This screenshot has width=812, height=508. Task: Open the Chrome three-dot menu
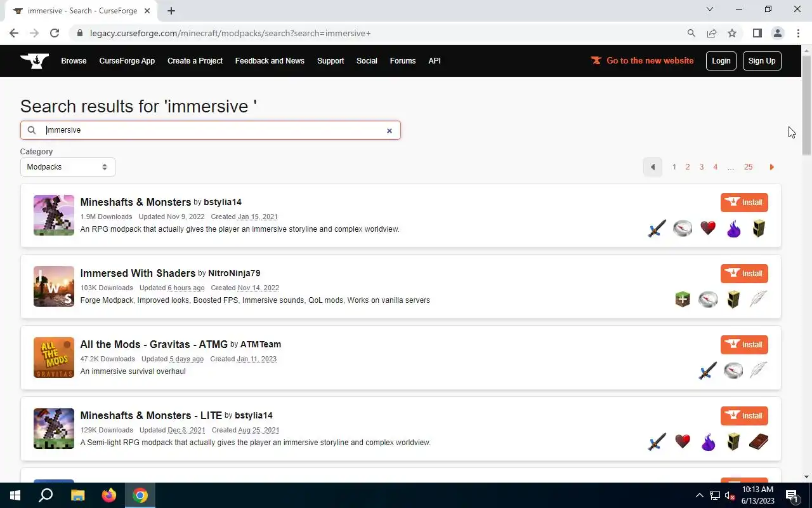(798, 33)
